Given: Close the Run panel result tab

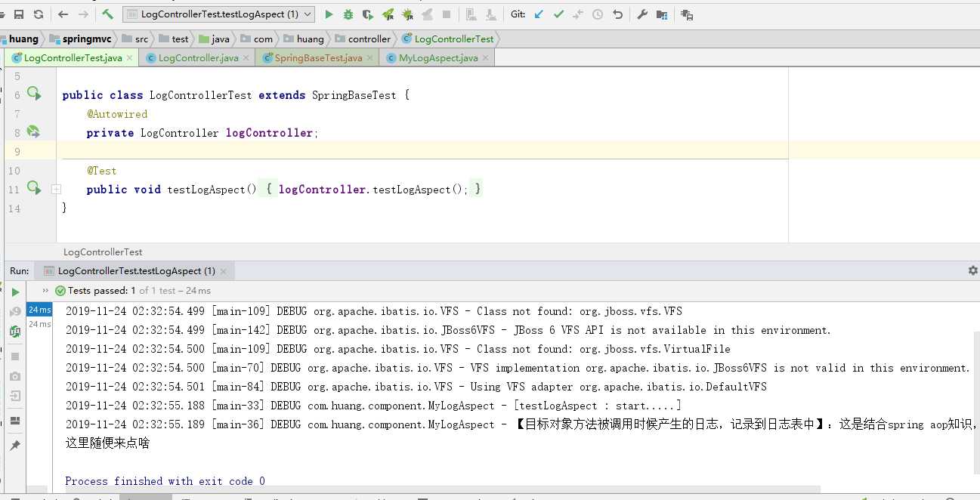Looking at the screenshot, I should coord(224,270).
